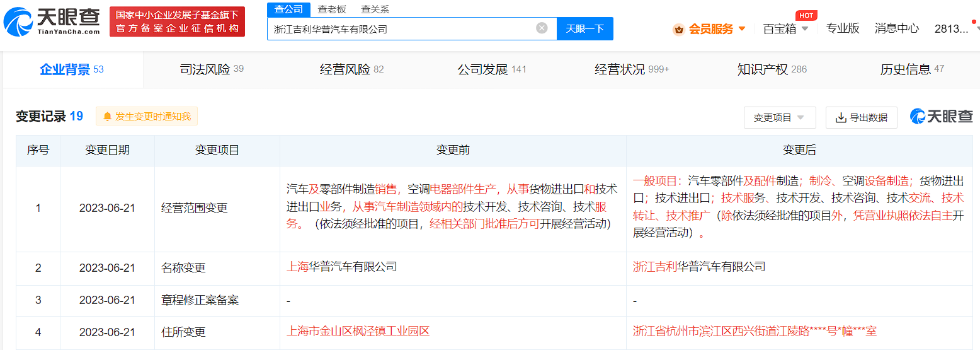
Task: Clear the search box with the X icon
Action: 542,28
